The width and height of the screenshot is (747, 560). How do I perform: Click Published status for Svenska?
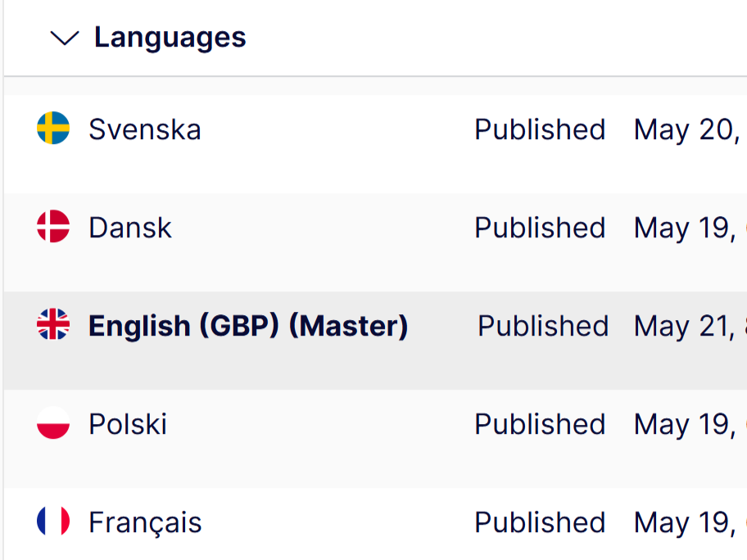coord(540,129)
